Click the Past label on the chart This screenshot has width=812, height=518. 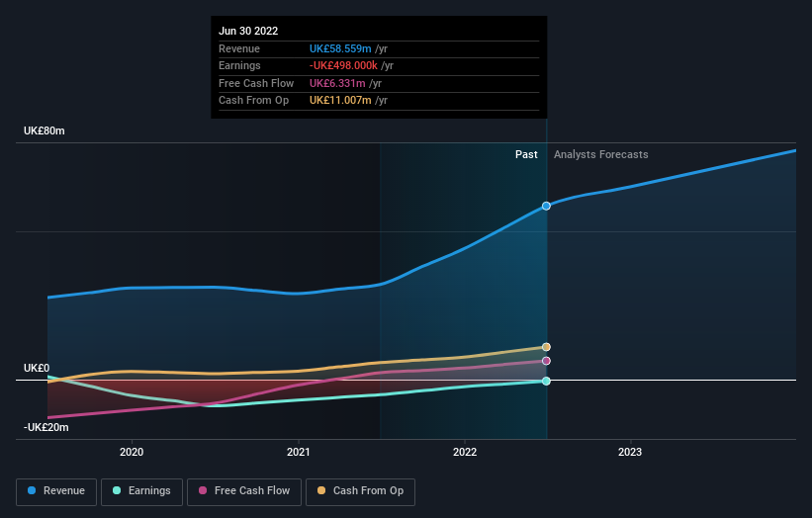pos(526,154)
